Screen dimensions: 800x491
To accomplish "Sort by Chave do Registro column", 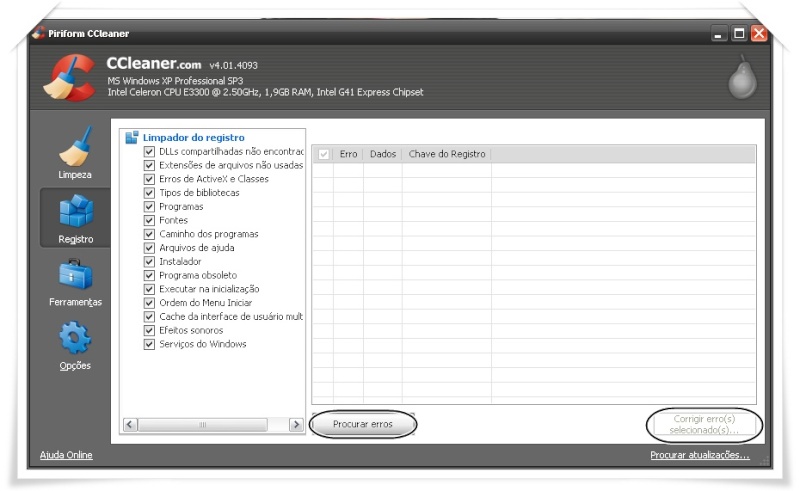I will point(447,154).
